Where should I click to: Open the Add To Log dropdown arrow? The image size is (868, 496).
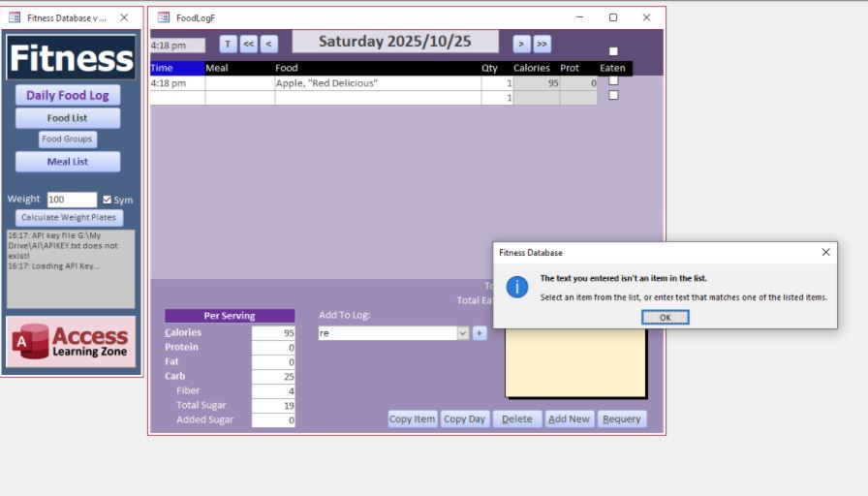[462, 333]
